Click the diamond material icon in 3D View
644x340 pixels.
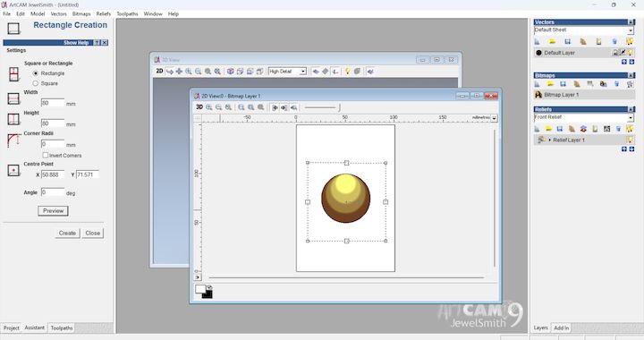pos(326,71)
